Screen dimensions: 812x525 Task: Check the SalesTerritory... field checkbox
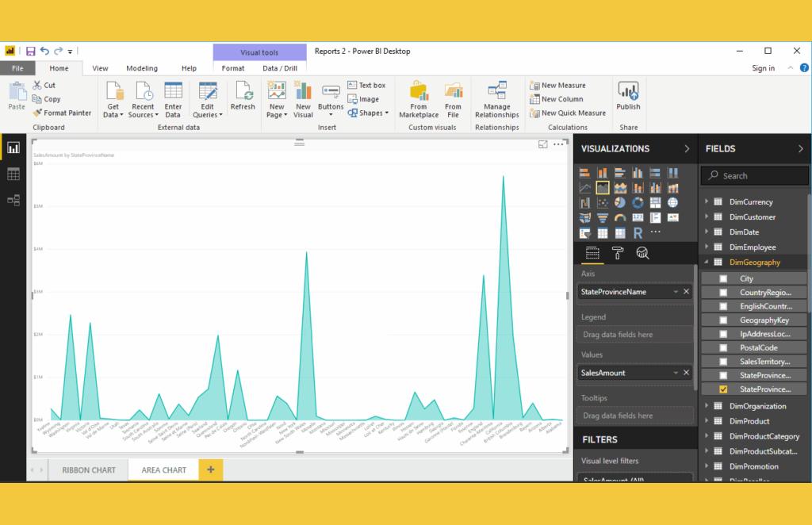click(723, 362)
